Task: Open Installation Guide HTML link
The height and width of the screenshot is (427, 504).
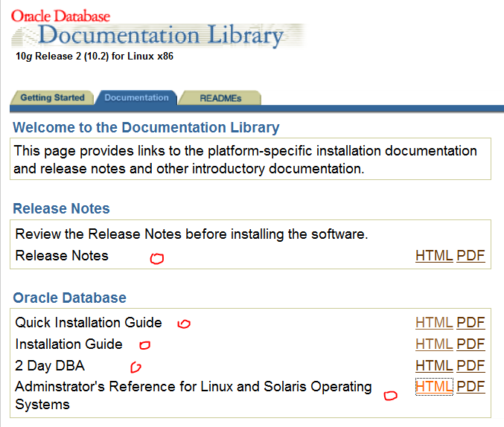Action: click(x=434, y=344)
